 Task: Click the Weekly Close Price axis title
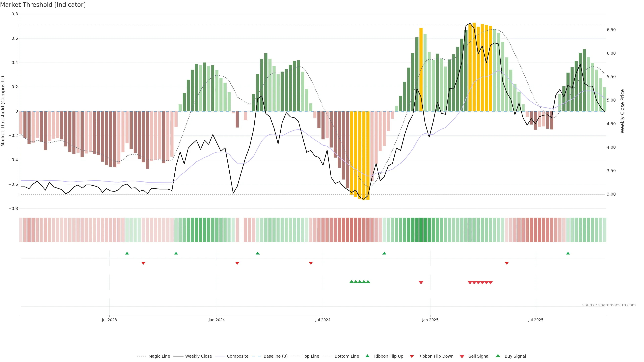pyautogui.click(x=622, y=111)
